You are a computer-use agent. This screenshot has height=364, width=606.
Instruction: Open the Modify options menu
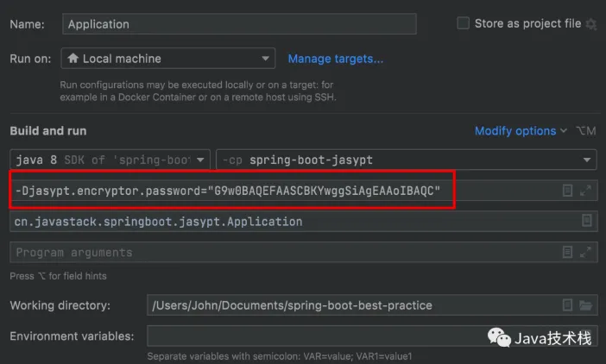pyautogui.click(x=521, y=131)
